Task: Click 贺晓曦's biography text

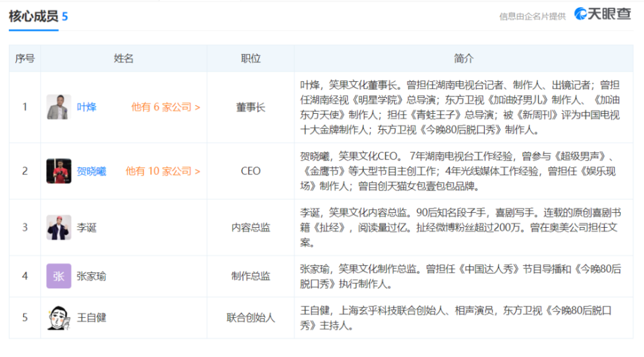Action: [x=458, y=171]
